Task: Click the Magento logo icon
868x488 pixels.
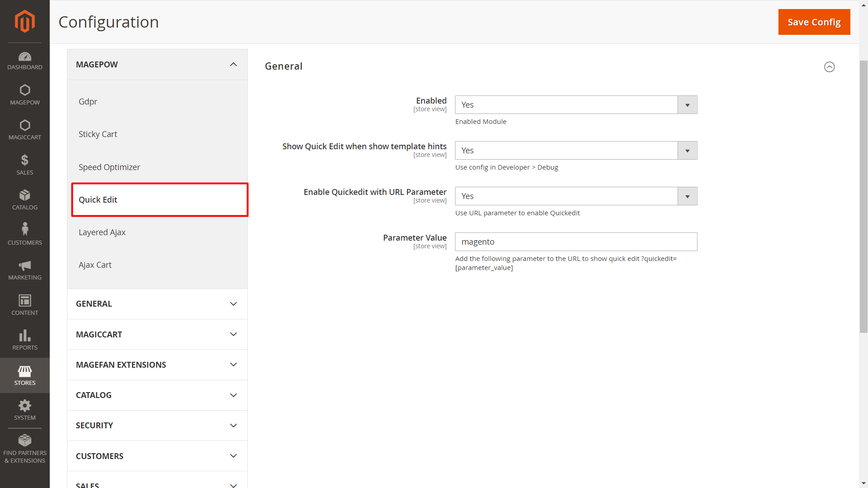Action: [25, 21]
